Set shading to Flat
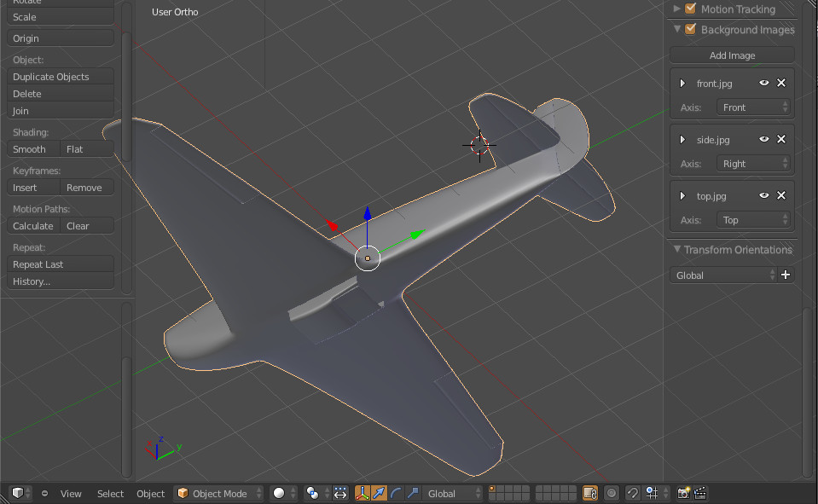Image resolution: width=818 pixels, height=504 pixels. click(x=87, y=149)
